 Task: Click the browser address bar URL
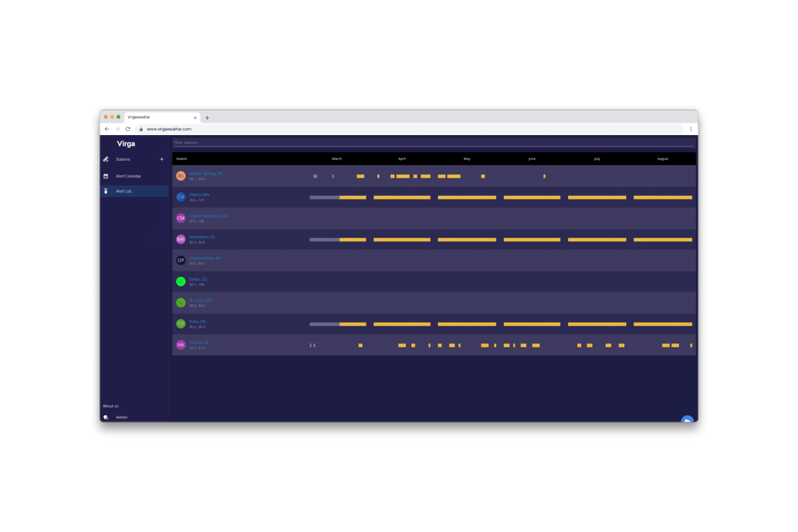(169, 129)
